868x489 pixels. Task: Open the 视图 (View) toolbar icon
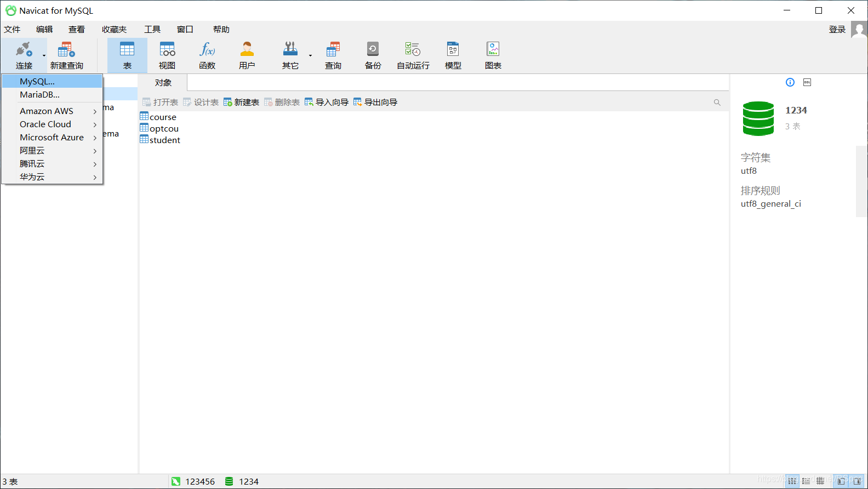pos(167,49)
